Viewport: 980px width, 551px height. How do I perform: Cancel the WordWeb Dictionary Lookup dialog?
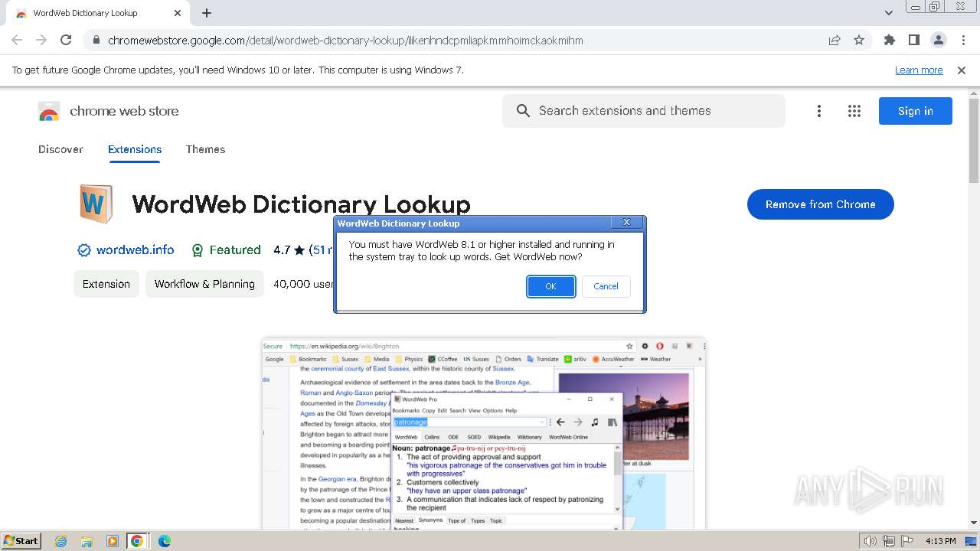(x=606, y=286)
